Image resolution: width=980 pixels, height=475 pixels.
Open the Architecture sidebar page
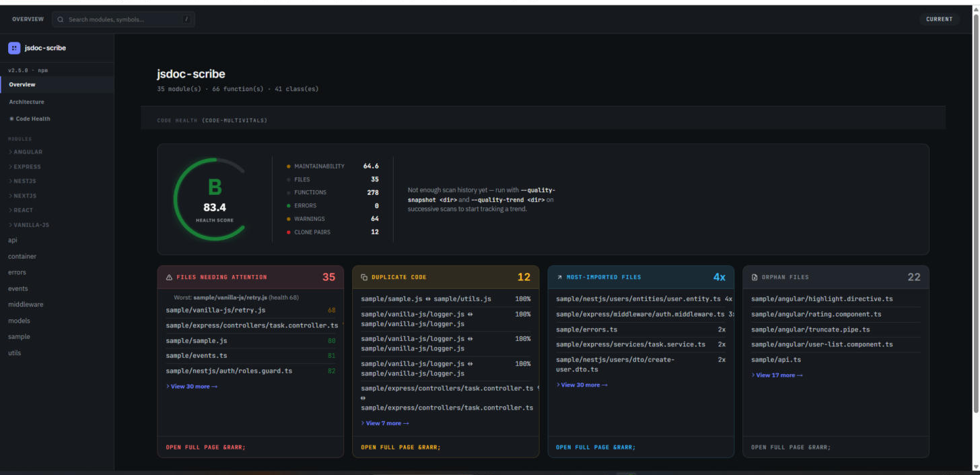click(x=57, y=102)
